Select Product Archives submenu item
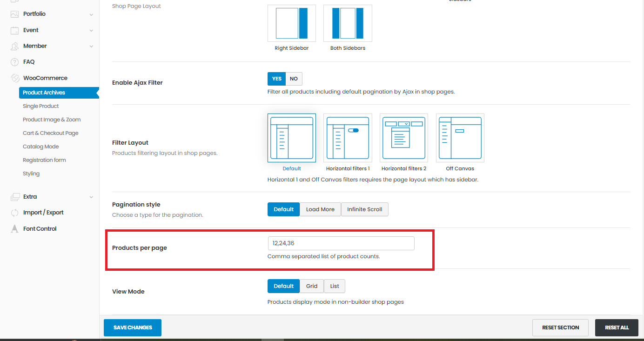Image resolution: width=644 pixels, height=341 pixels. (x=59, y=93)
